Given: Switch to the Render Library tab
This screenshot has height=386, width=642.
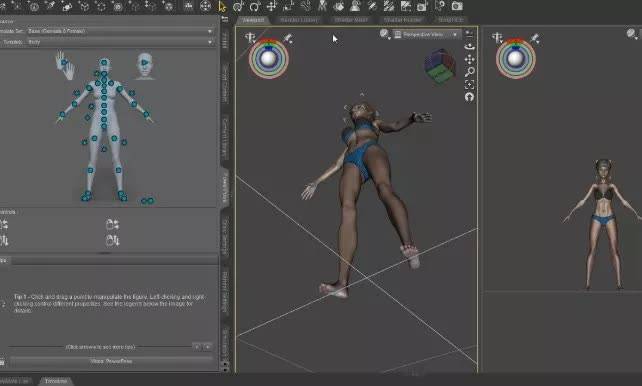Looking at the screenshot, I should tap(298, 20).
